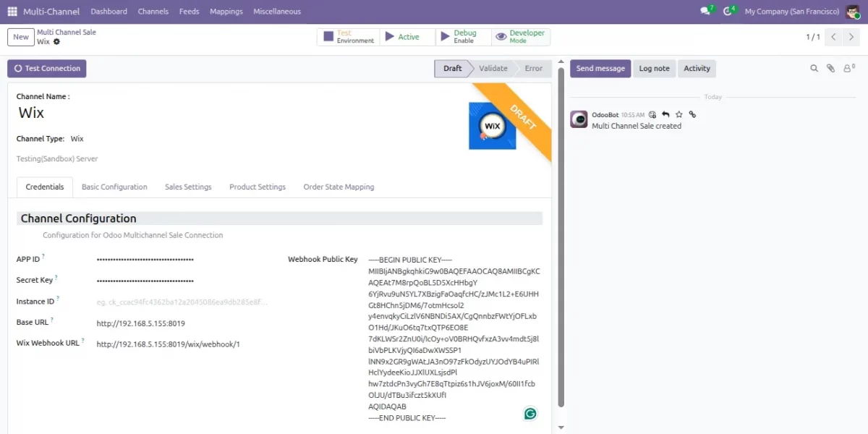Screen dimensions: 868x434
Task: Click the Base URL help question mark
Action: point(52,319)
